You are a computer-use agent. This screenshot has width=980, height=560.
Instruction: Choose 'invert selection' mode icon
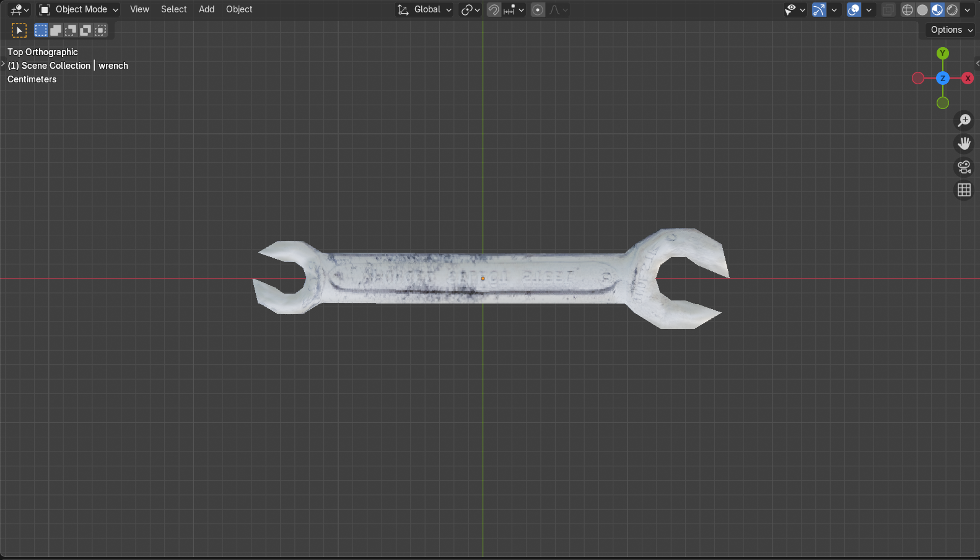click(x=85, y=30)
